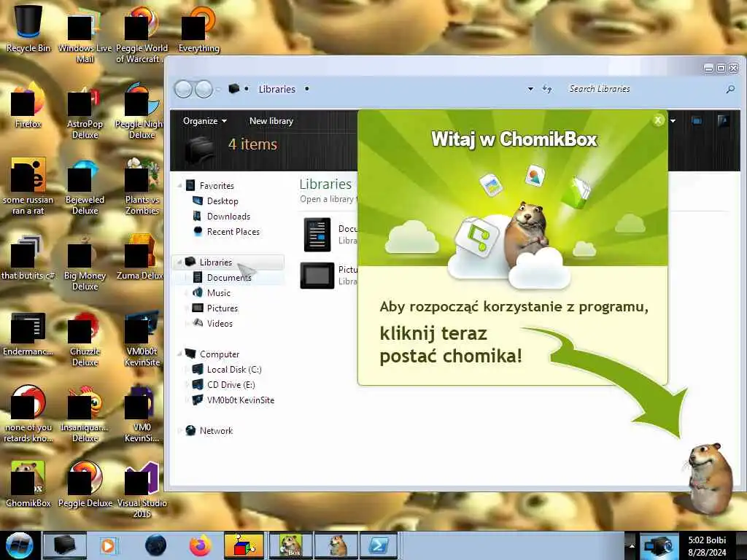Show hidden system tray icons
This screenshot has height=560, width=747.
click(x=632, y=546)
